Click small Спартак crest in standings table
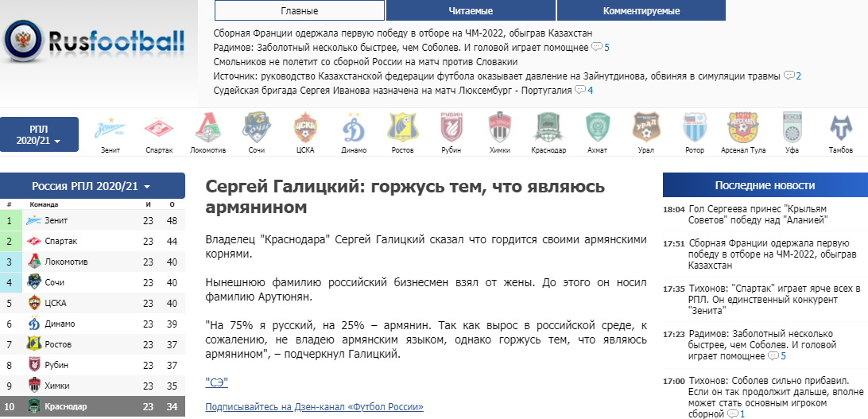The width and height of the screenshot is (868, 419). (x=33, y=242)
